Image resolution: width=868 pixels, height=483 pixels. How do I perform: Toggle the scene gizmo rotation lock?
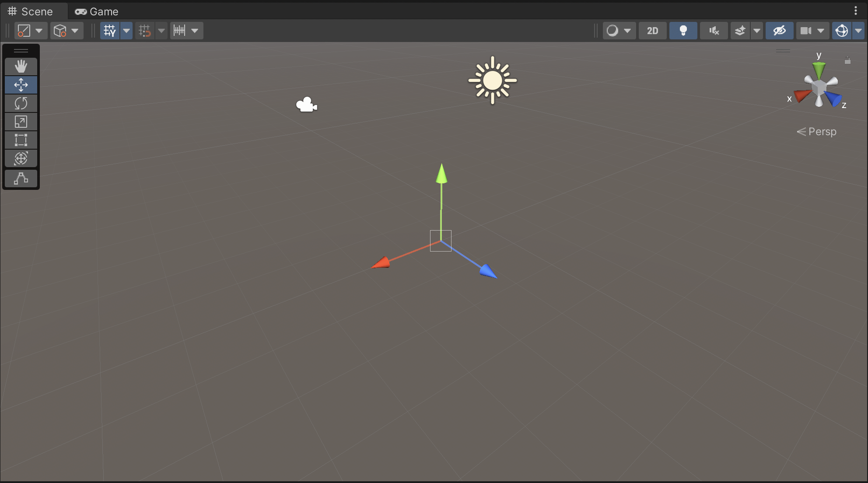[x=847, y=61]
